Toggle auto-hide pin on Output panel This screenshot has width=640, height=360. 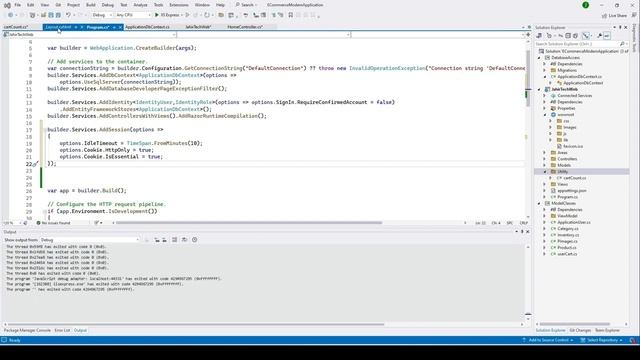tap(522, 232)
